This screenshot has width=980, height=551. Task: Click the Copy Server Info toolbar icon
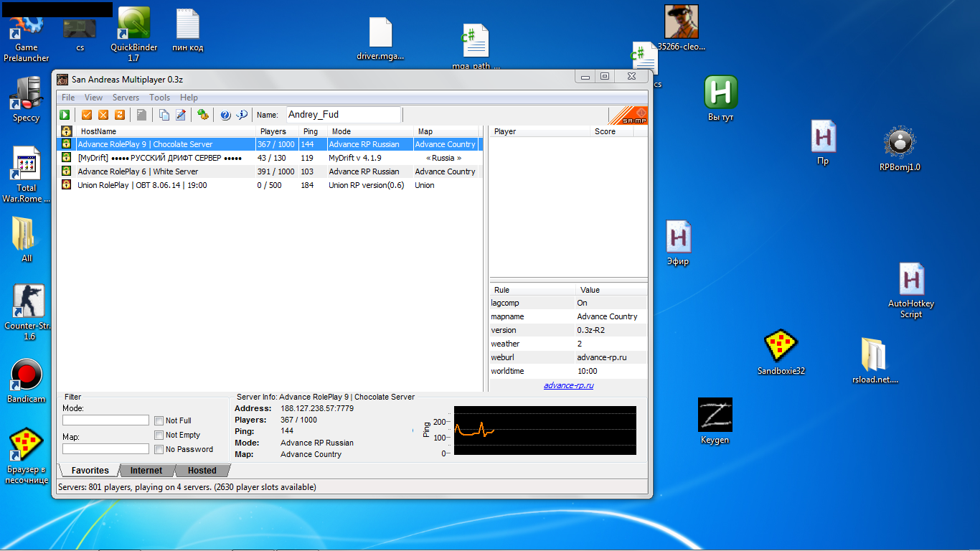[164, 115]
